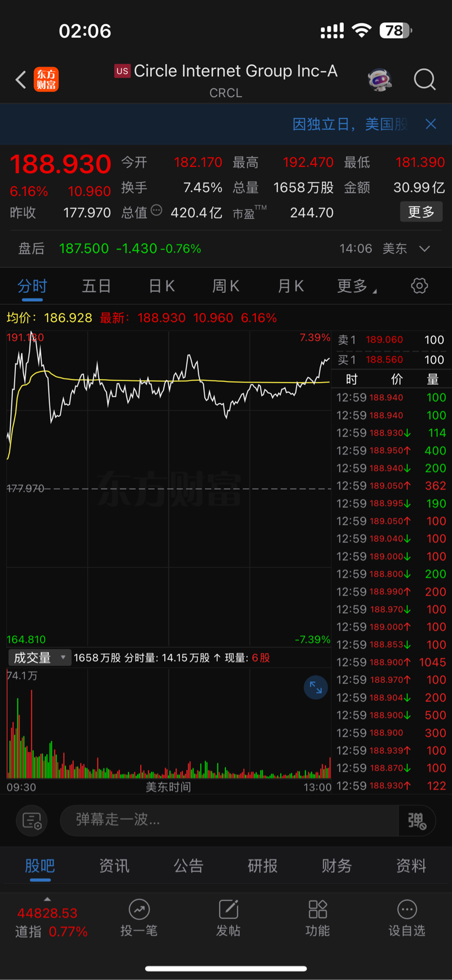Tap the trade row with volume 122

coord(391,786)
